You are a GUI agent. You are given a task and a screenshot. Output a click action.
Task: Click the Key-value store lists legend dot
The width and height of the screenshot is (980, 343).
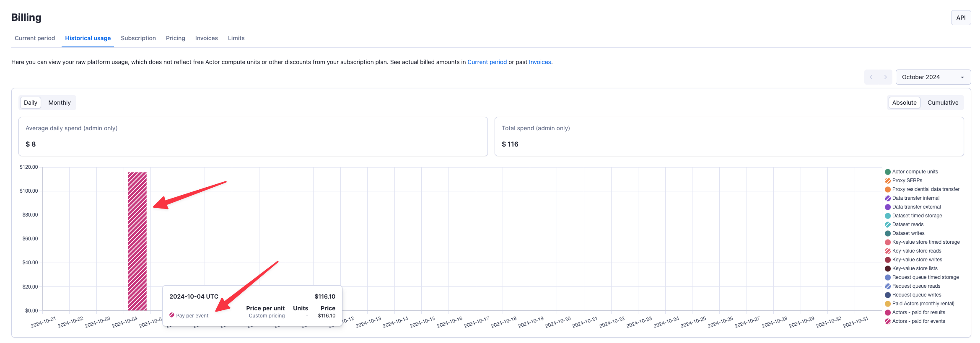(887, 268)
